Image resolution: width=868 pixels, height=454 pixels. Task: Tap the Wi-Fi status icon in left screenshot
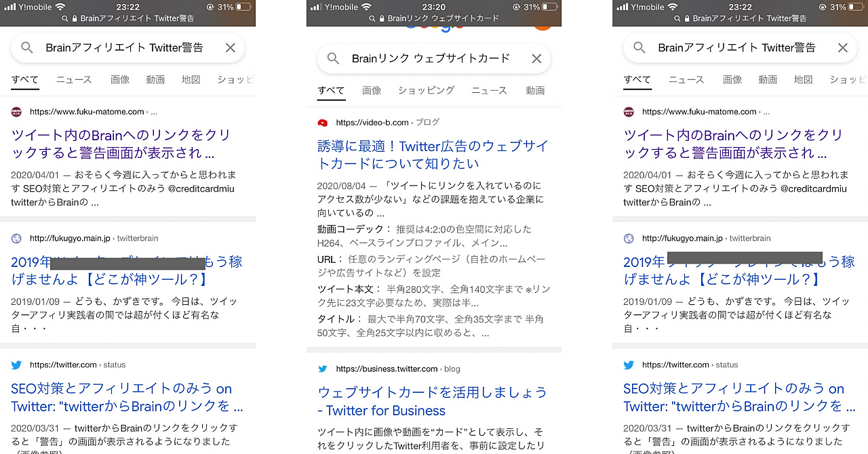[x=60, y=7]
